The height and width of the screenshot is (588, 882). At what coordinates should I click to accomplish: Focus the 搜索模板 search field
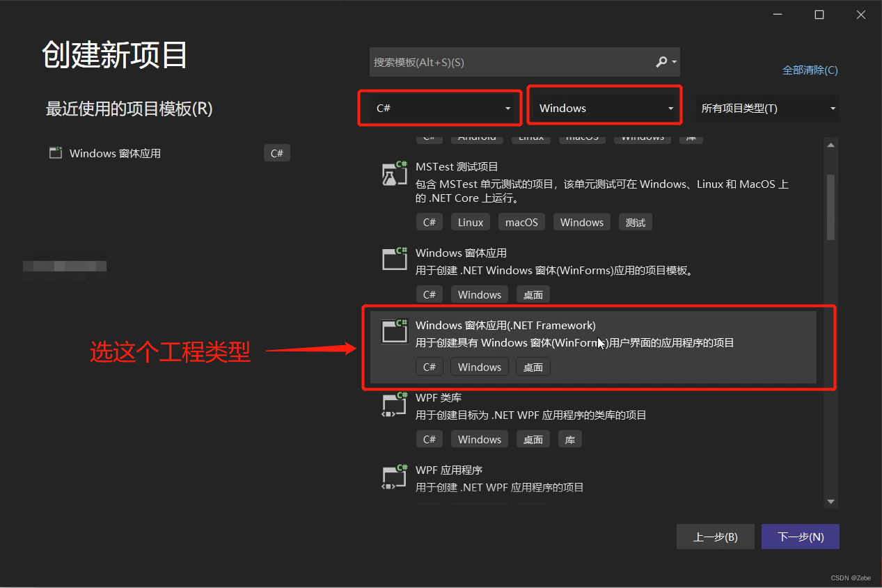pyautogui.click(x=512, y=62)
